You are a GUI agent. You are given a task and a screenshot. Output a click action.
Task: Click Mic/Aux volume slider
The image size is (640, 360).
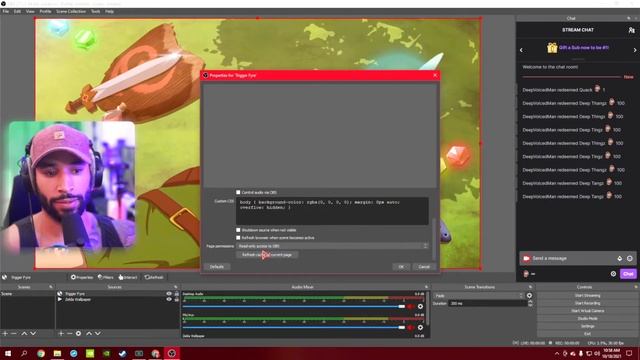click(294, 327)
